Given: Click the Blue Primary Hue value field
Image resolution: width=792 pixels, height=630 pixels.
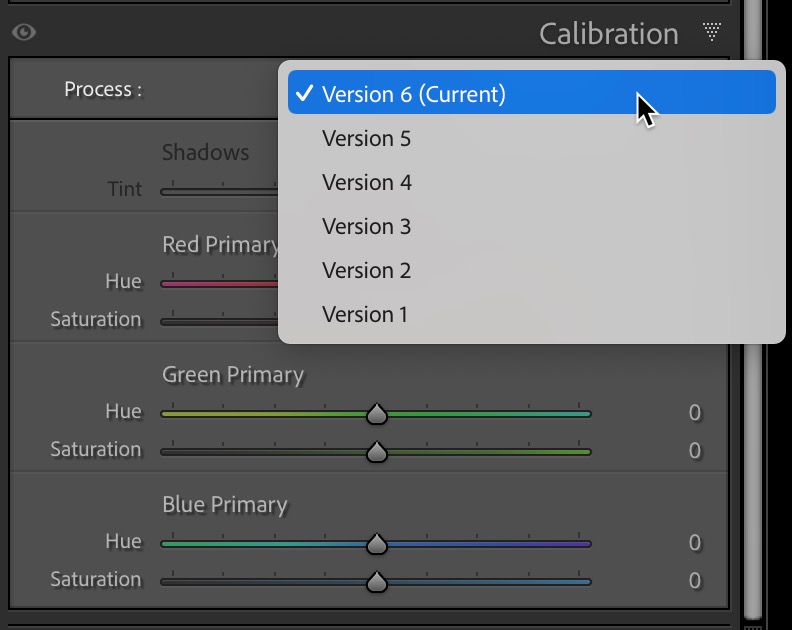Looking at the screenshot, I should 694,543.
